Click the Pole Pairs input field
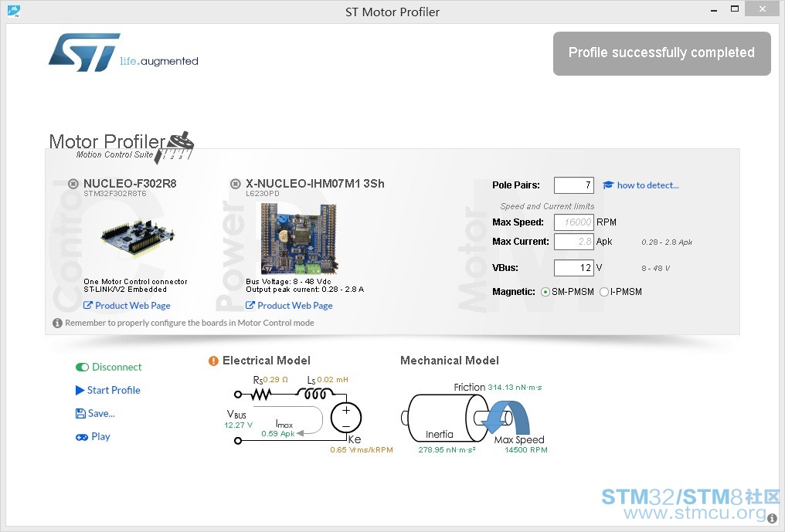The width and height of the screenshot is (785, 532). coord(574,185)
